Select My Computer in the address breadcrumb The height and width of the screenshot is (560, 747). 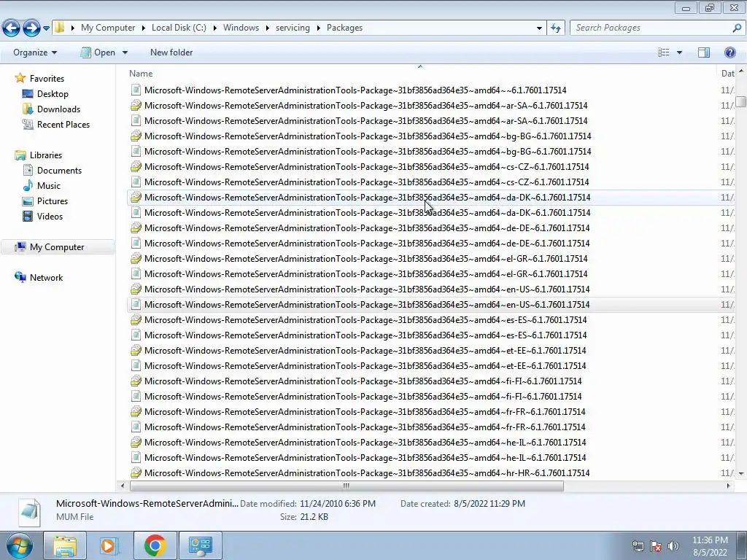click(x=108, y=28)
